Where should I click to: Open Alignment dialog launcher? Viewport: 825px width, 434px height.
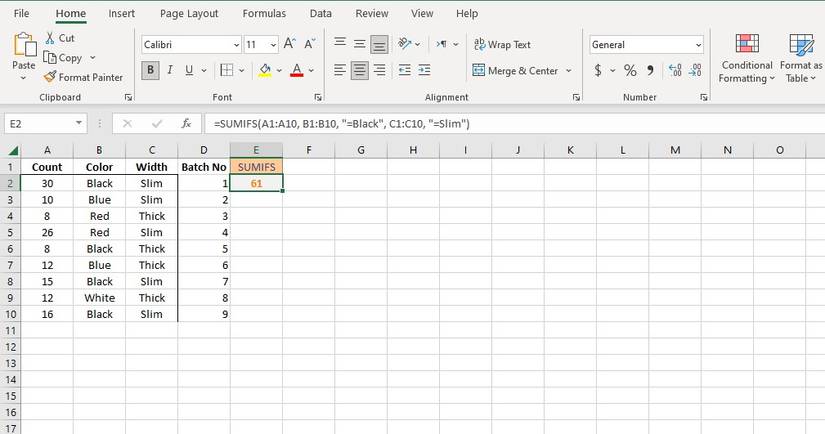pyautogui.click(x=576, y=97)
